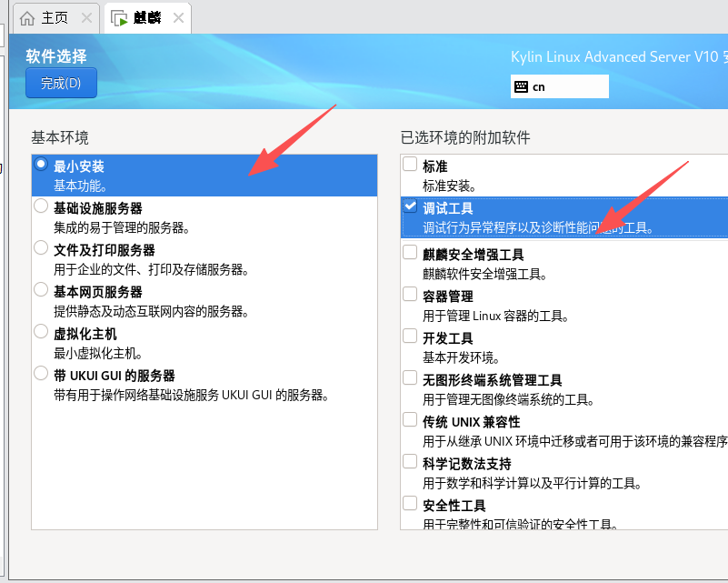Viewport: 728px width, 583px height.
Task: Select the 文件及打印服务器 radio button
Action: click(x=41, y=247)
